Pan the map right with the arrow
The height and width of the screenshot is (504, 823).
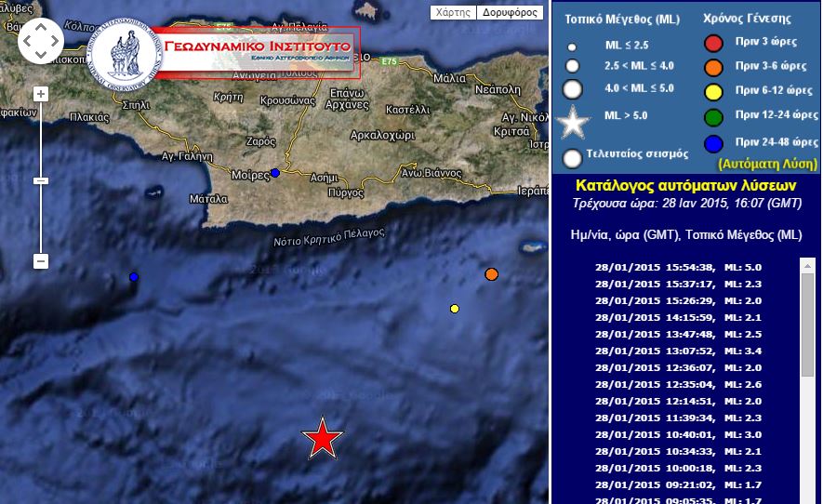pos(53,40)
